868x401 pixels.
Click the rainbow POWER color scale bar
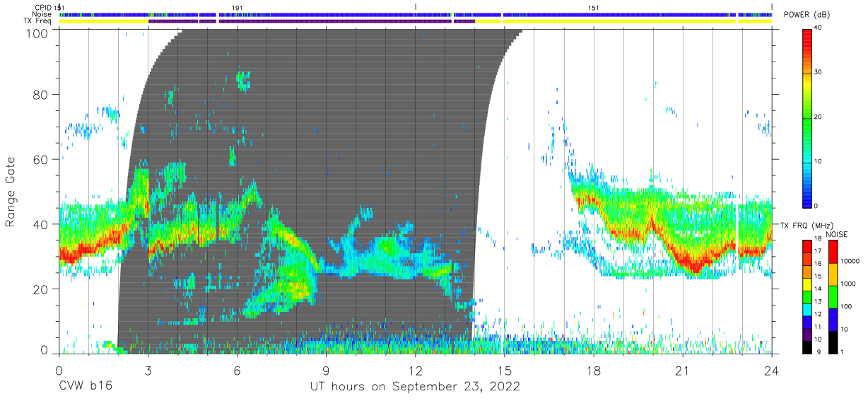pos(807,117)
